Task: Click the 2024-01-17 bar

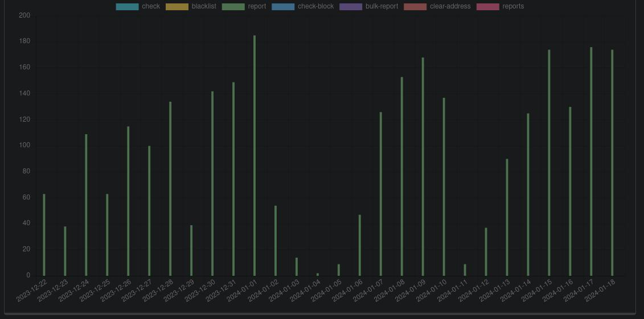Action: (x=592, y=161)
